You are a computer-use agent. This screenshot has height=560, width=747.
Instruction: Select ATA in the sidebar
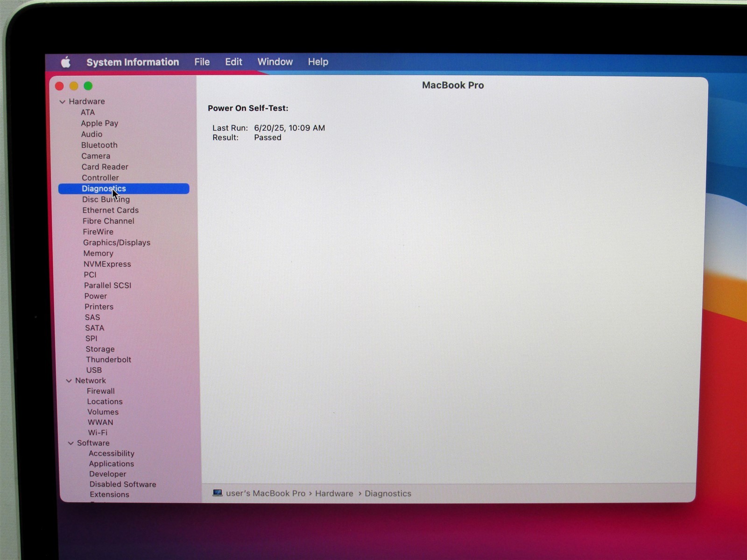tap(88, 112)
